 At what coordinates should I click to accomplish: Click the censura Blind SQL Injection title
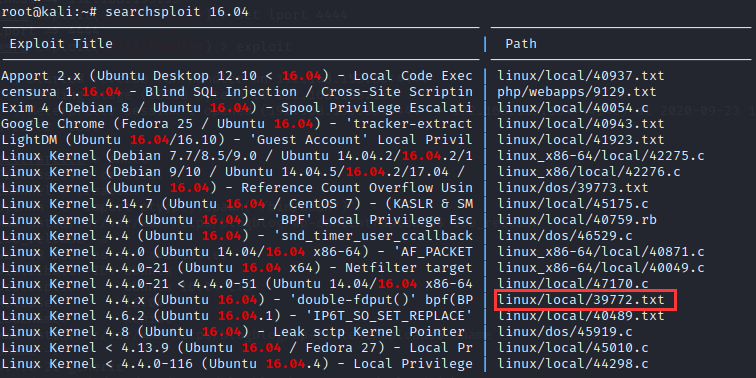click(x=237, y=92)
